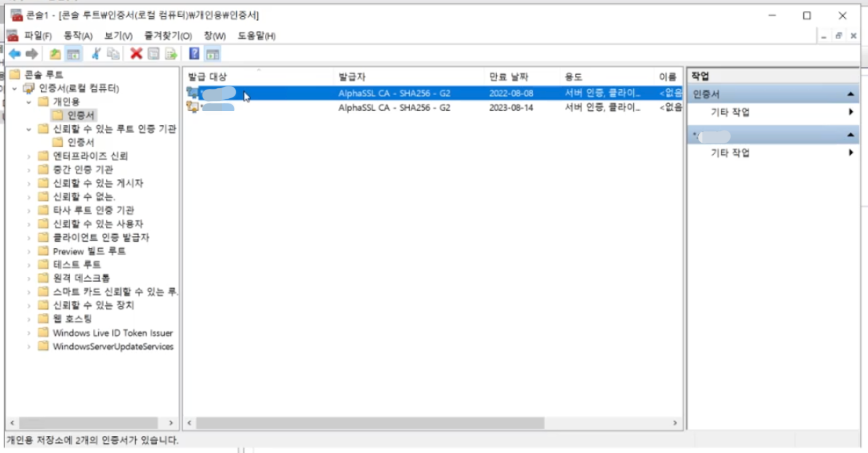
Task: Open 기타 작업 submenu under 인증서
Action: [x=730, y=112]
